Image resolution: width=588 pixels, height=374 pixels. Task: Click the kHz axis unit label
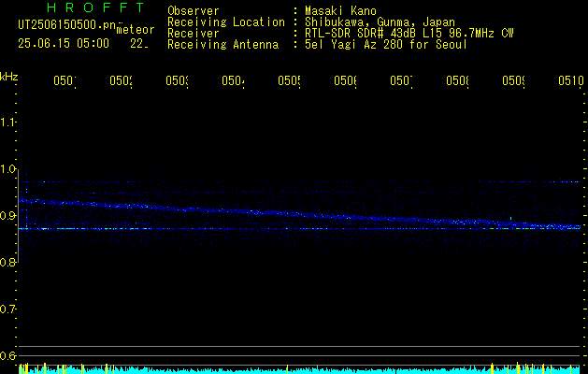click(8, 77)
